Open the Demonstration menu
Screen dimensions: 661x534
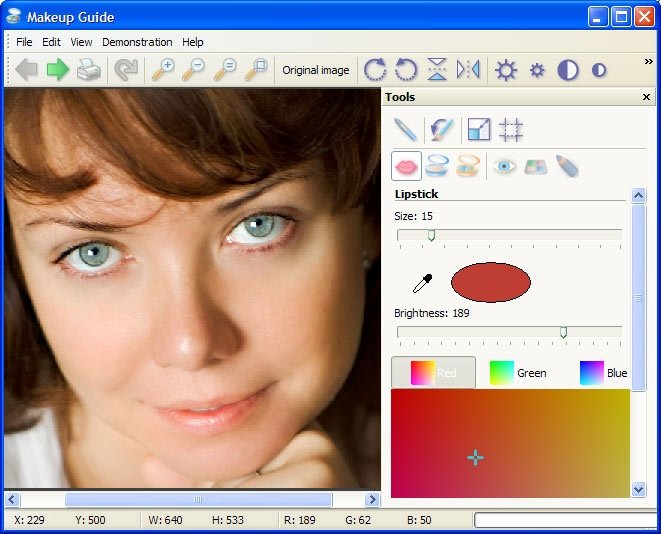tap(137, 42)
